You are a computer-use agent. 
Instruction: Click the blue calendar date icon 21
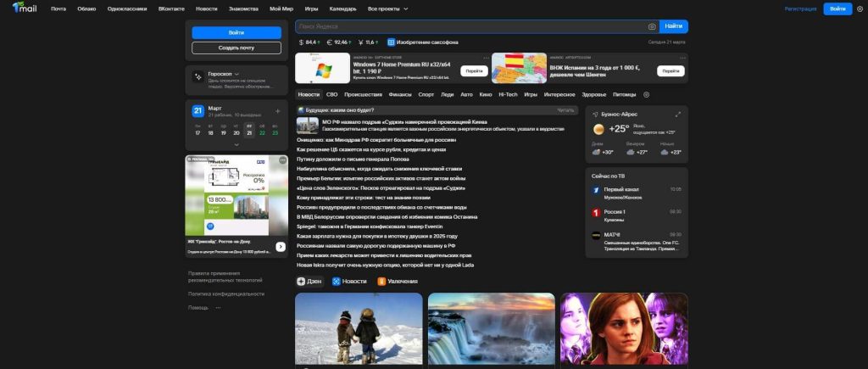198,111
